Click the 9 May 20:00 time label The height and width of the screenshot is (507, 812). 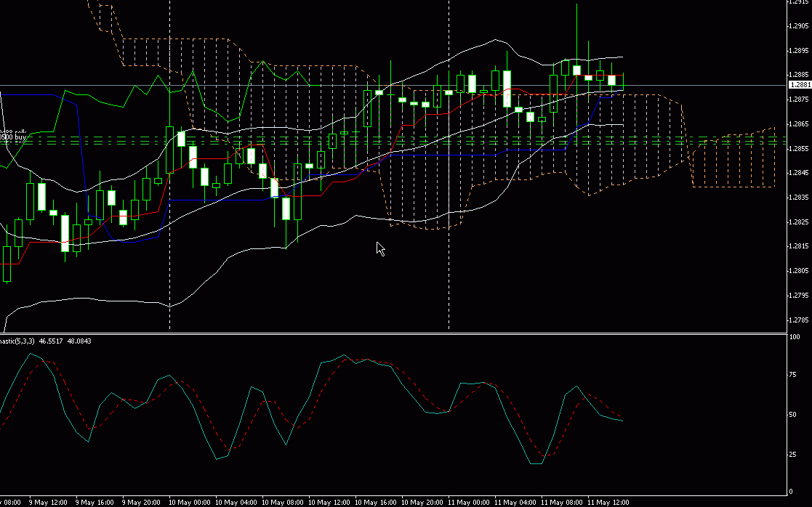point(142,503)
